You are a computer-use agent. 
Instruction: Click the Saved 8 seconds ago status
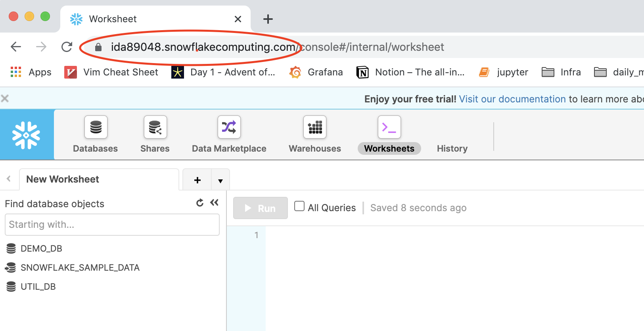[418, 208]
